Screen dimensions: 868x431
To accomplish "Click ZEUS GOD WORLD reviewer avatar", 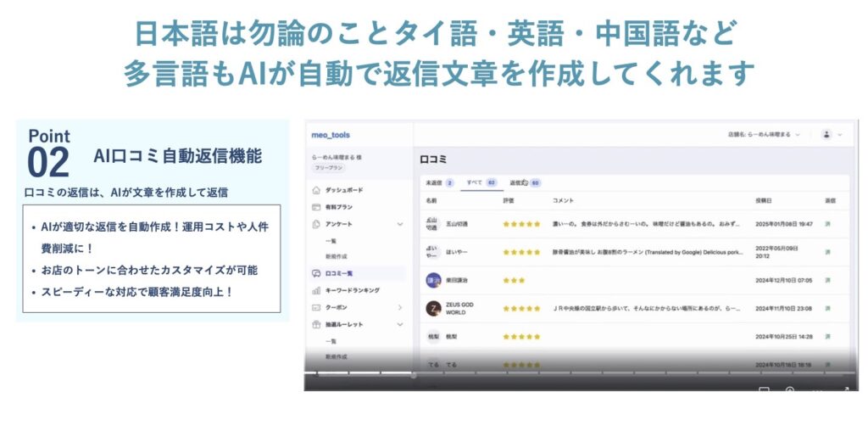I will coord(432,308).
